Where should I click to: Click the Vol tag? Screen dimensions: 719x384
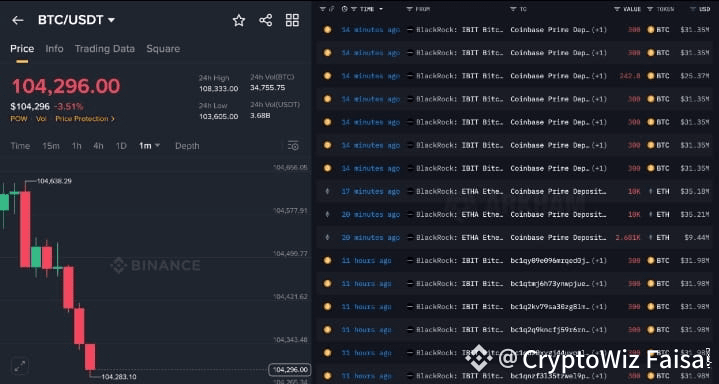[x=41, y=119]
